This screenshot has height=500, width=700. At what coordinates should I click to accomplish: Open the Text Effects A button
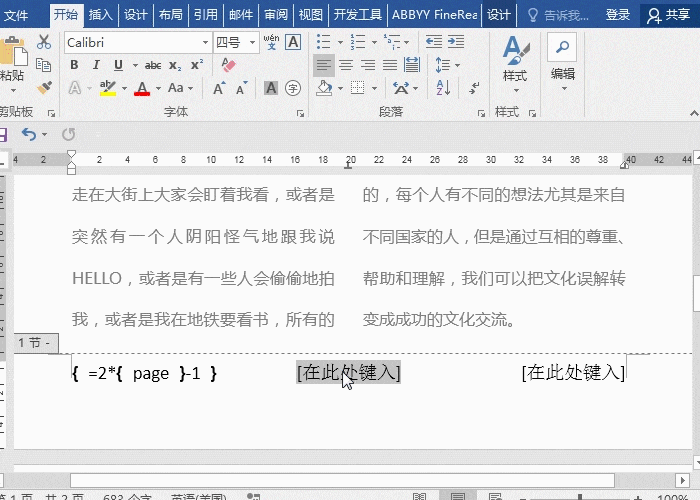[75, 88]
